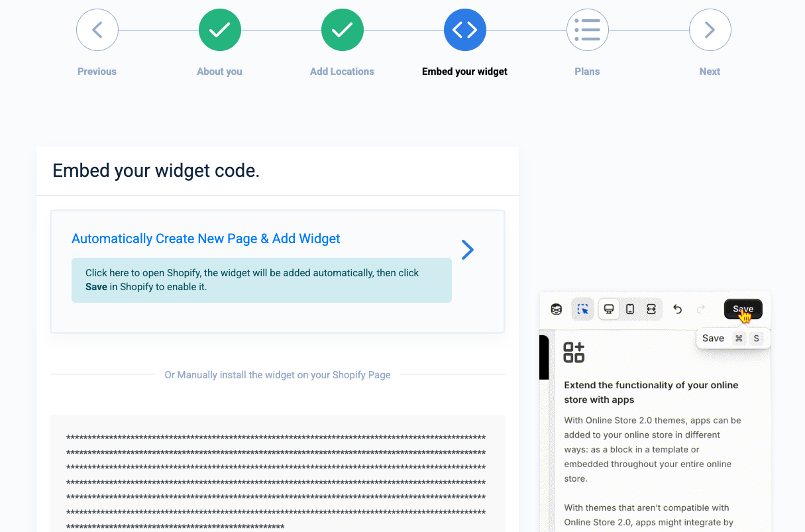Click the About you step label
Screen dimensions: 805x532
219,72
